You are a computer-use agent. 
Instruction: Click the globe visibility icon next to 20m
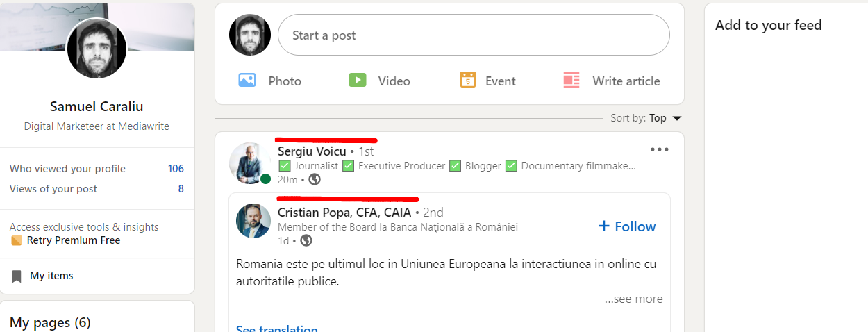pyautogui.click(x=315, y=180)
